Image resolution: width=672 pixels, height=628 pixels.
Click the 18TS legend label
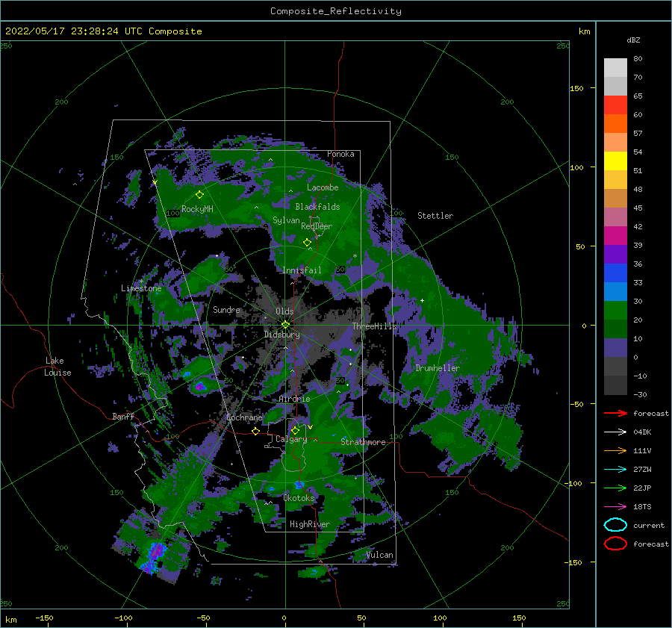click(642, 507)
